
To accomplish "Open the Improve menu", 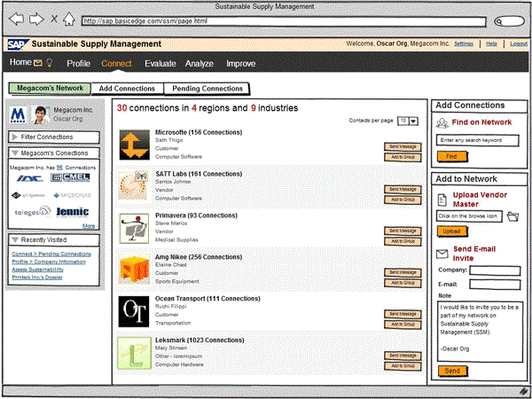I will point(241,64).
